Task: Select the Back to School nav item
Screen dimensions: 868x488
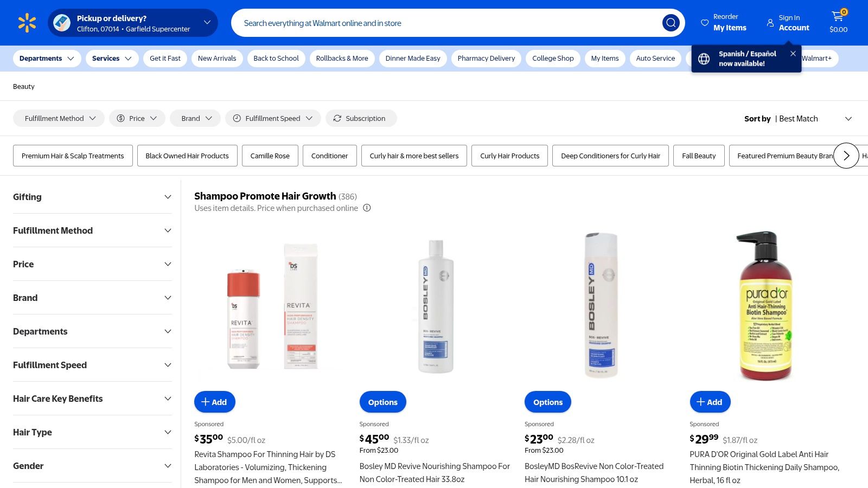Action: (x=276, y=59)
